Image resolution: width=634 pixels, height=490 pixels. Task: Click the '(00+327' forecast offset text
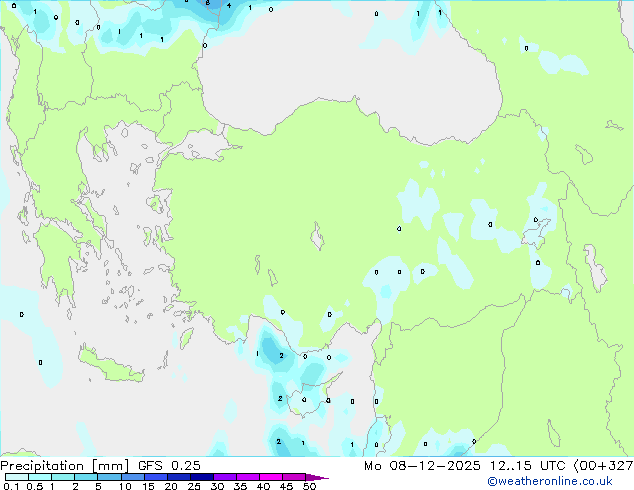point(603,466)
